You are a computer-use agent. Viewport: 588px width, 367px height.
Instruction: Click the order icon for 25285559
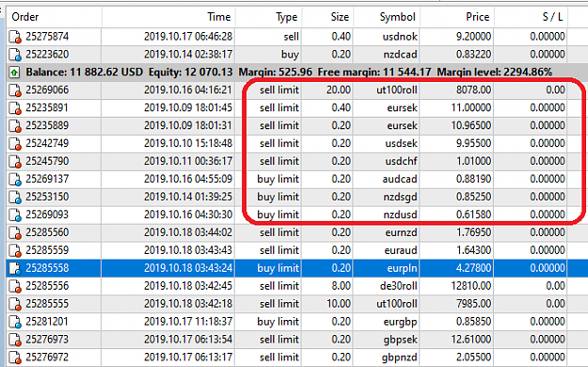click(x=15, y=250)
